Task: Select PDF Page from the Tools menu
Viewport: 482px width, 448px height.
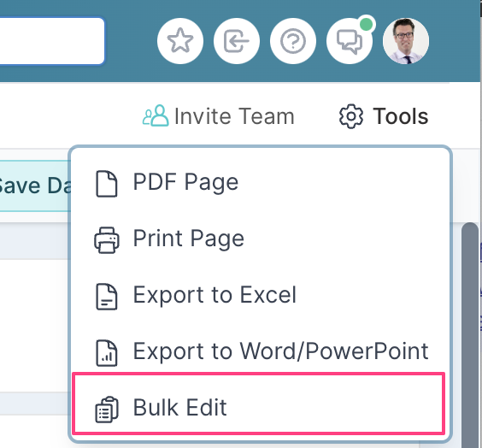Action: pos(260,183)
